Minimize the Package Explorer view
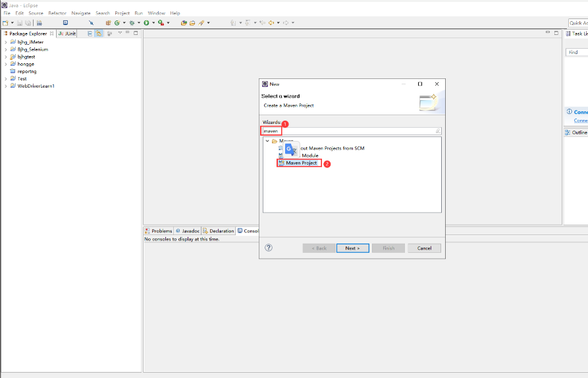588x378 pixels. pos(128,33)
